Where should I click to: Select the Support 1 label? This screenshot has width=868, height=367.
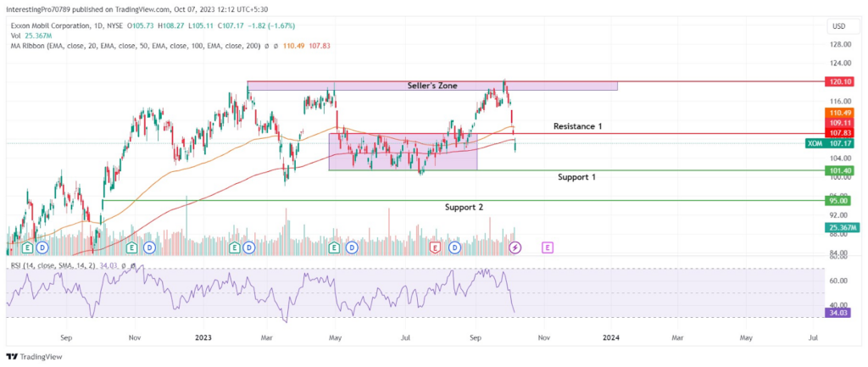[x=576, y=177]
